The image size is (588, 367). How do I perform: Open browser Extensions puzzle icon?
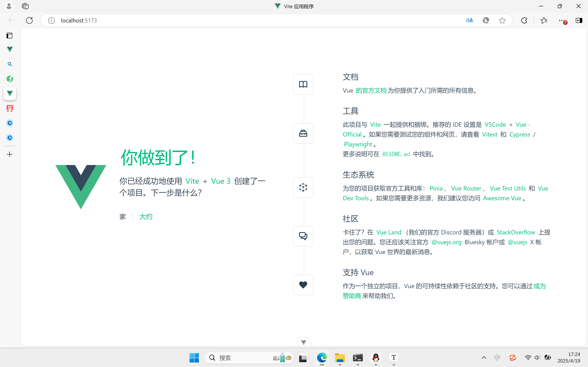point(524,20)
